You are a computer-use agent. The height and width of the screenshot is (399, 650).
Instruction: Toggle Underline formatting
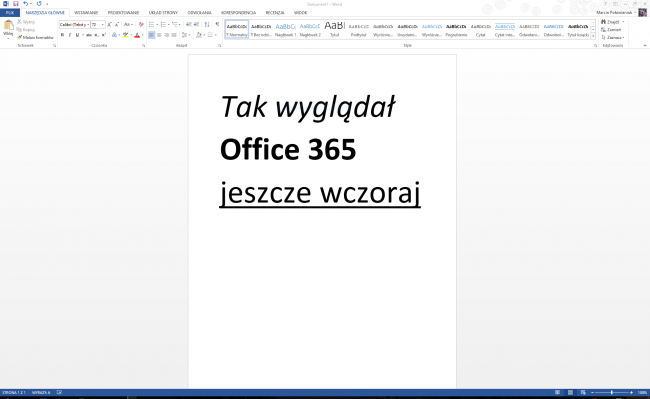[77, 35]
